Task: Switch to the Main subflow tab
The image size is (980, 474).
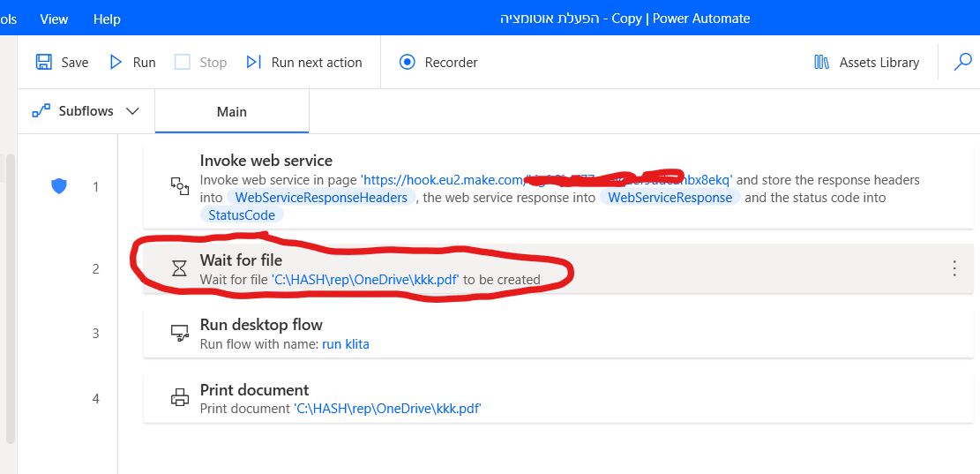Action: (232, 111)
